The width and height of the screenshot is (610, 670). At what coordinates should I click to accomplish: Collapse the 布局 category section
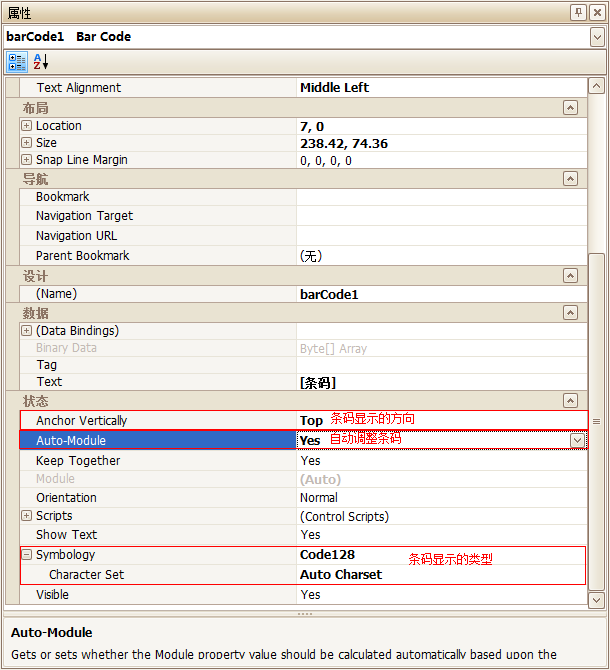[570, 108]
